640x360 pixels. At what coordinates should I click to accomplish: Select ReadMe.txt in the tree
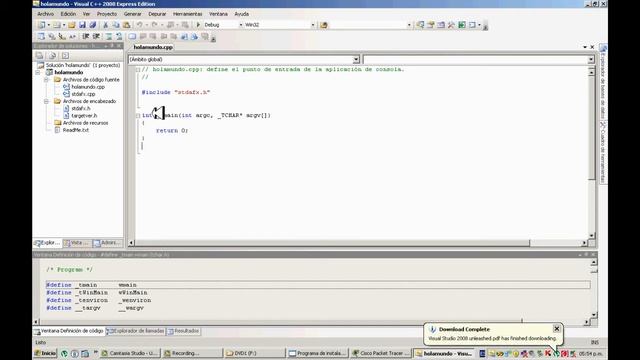point(76,130)
